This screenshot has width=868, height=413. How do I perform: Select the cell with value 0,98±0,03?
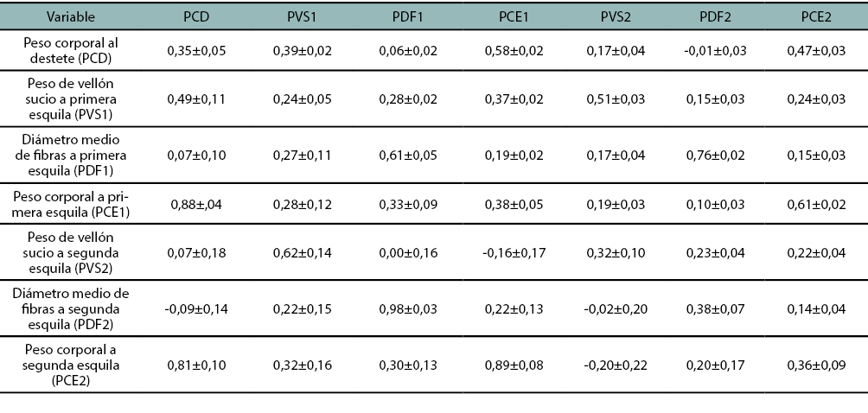408,308
